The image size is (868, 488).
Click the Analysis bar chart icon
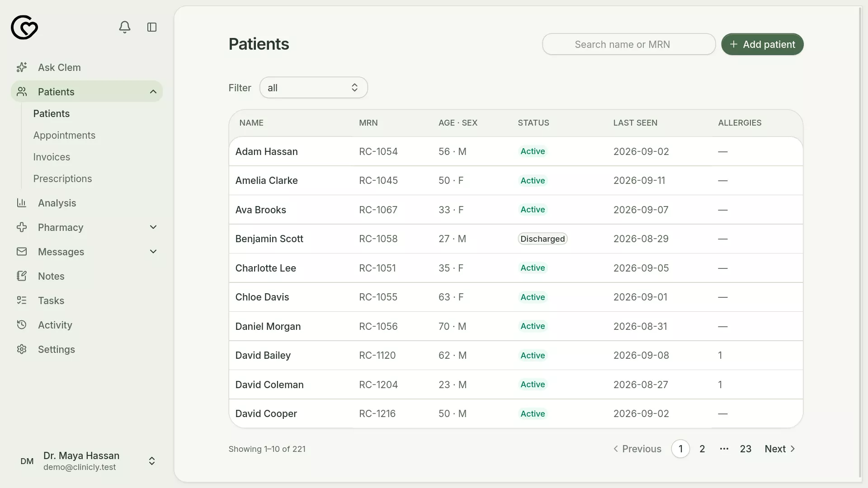click(x=22, y=203)
